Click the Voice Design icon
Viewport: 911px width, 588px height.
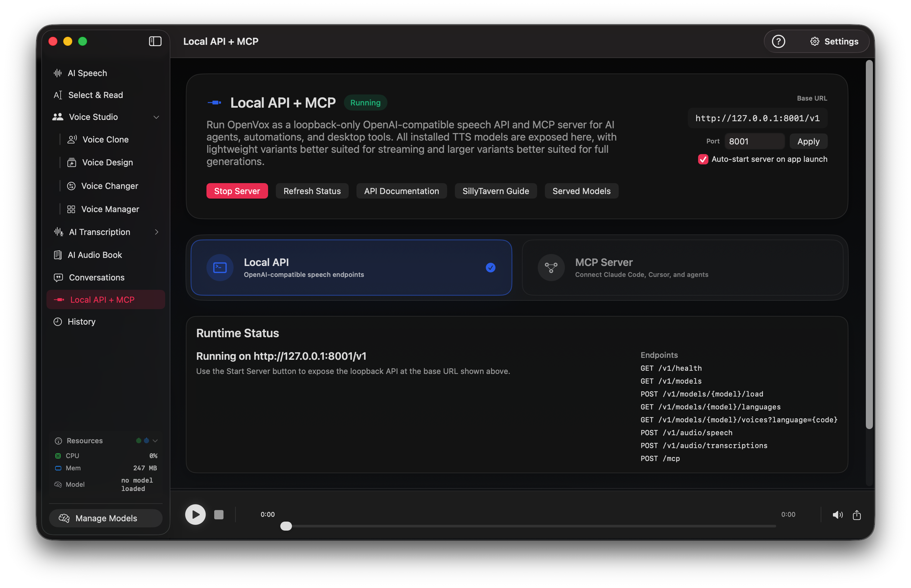pyautogui.click(x=71, y=162)
